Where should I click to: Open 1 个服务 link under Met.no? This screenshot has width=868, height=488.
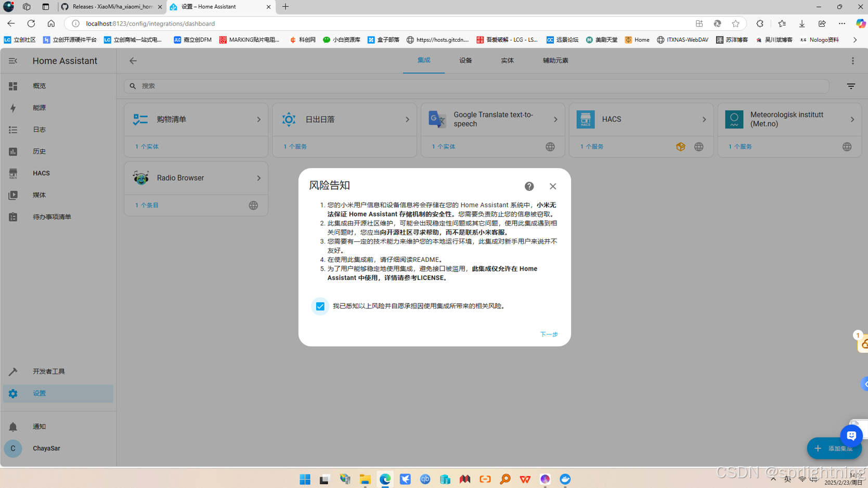click(x=740, y=147)
